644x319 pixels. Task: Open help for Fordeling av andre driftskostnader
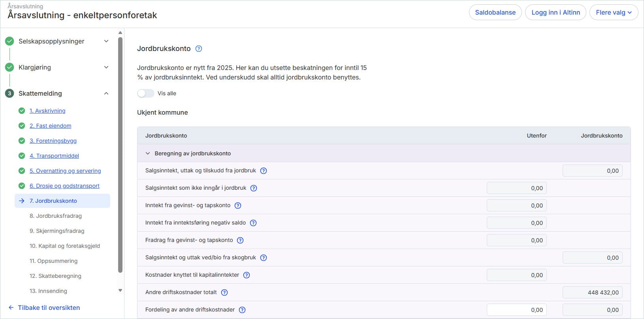(x=242, y=310)
